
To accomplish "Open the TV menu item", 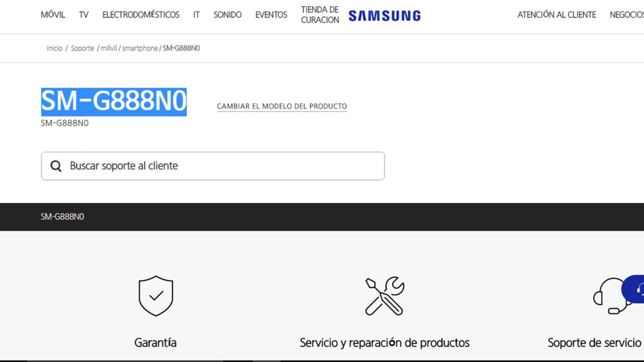I will pos(84,15).
